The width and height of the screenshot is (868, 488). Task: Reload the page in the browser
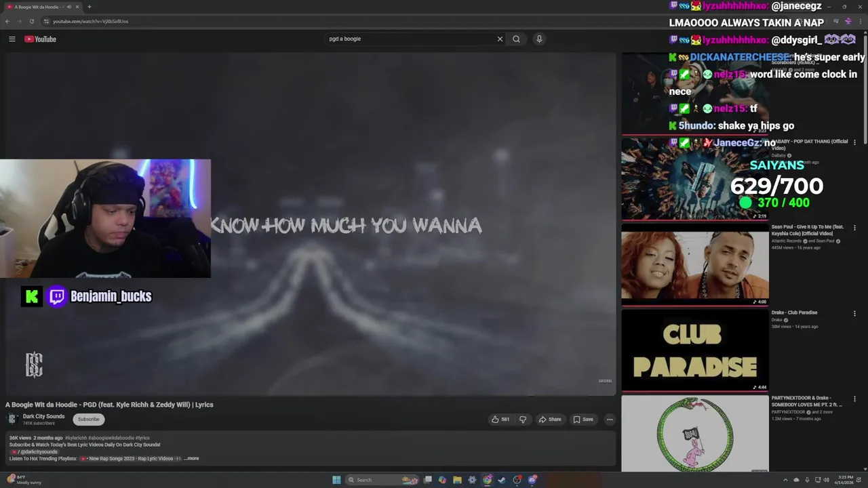(32, 21)
